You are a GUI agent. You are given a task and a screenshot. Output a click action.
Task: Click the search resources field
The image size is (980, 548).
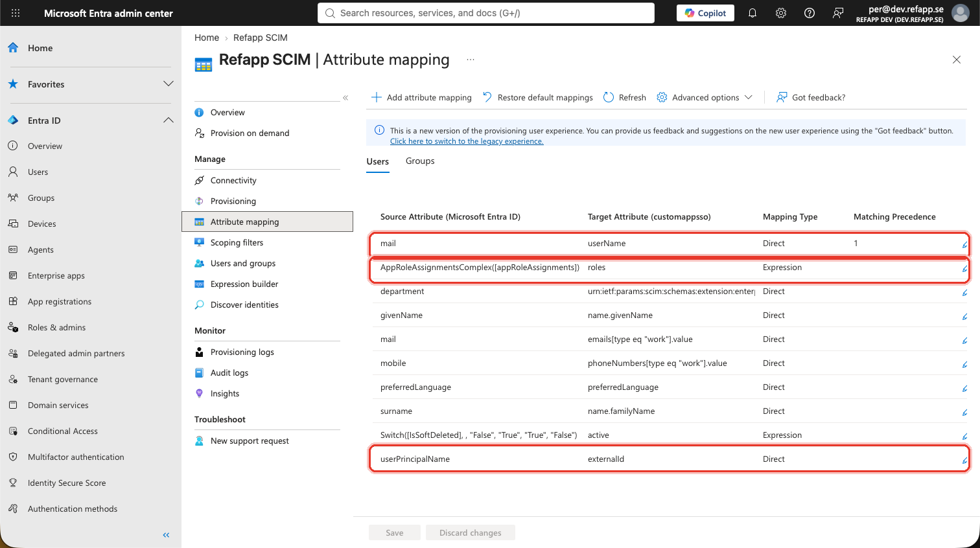486,13
